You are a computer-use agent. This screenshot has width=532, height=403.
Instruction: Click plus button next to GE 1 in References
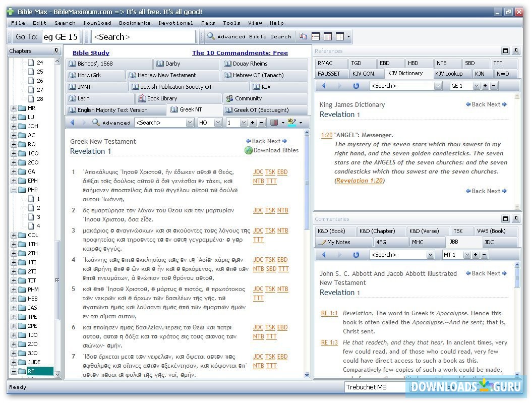point(485,86)
